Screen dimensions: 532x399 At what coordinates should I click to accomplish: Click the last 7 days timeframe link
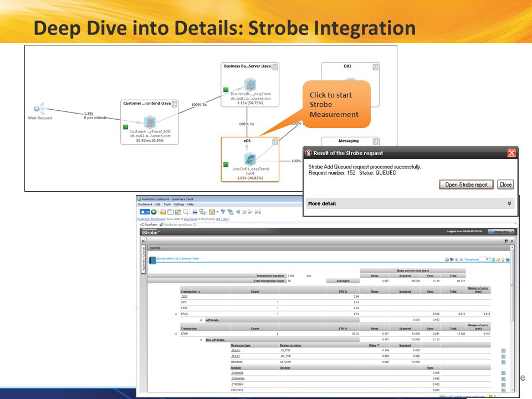pos(222,219)
